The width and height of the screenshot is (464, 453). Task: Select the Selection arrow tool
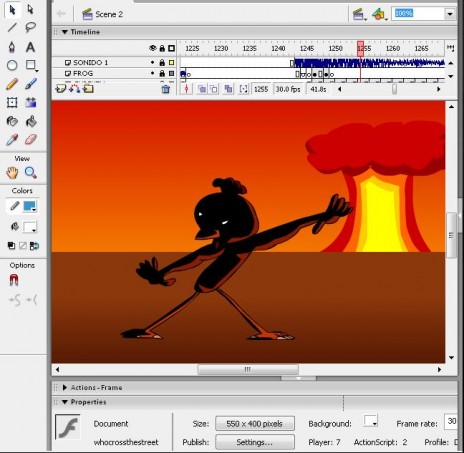12,10
